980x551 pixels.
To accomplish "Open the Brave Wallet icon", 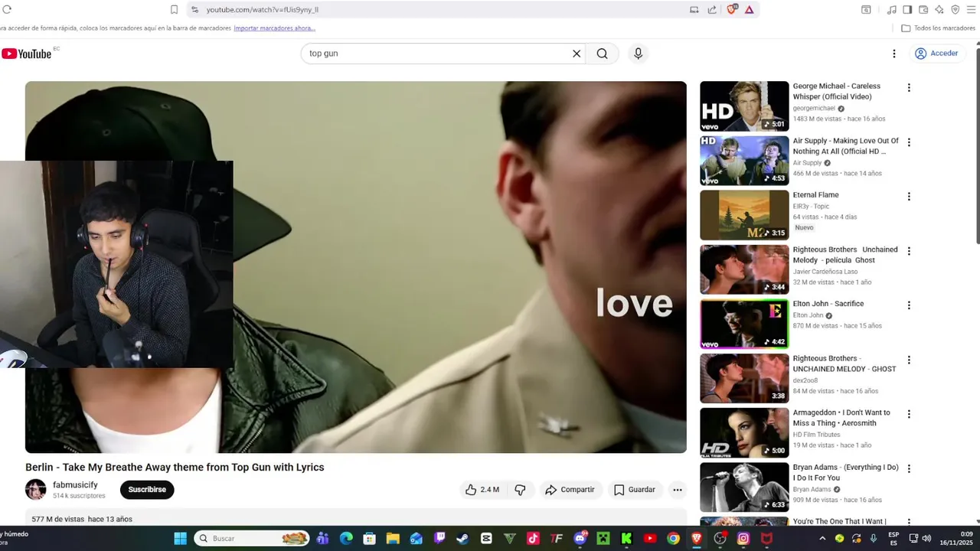I will point(923,9).
